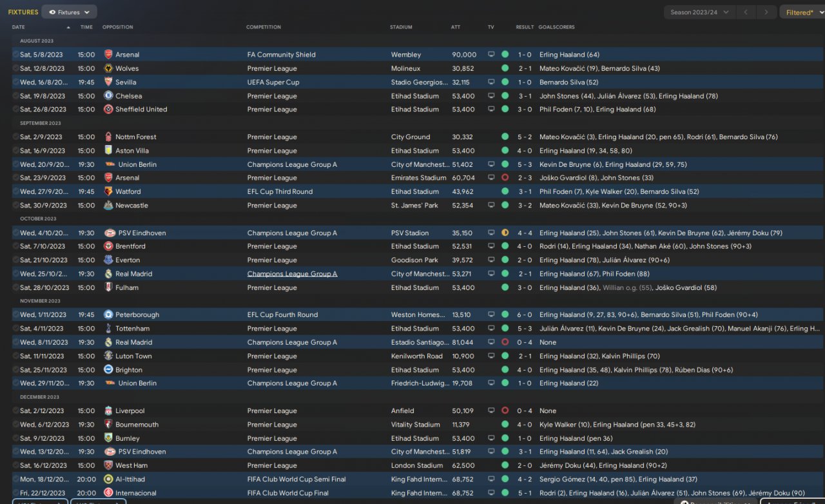This screenshot has height=504, width=825.
Task: Open the Molineux stadium link
Action: pos(405,68)
